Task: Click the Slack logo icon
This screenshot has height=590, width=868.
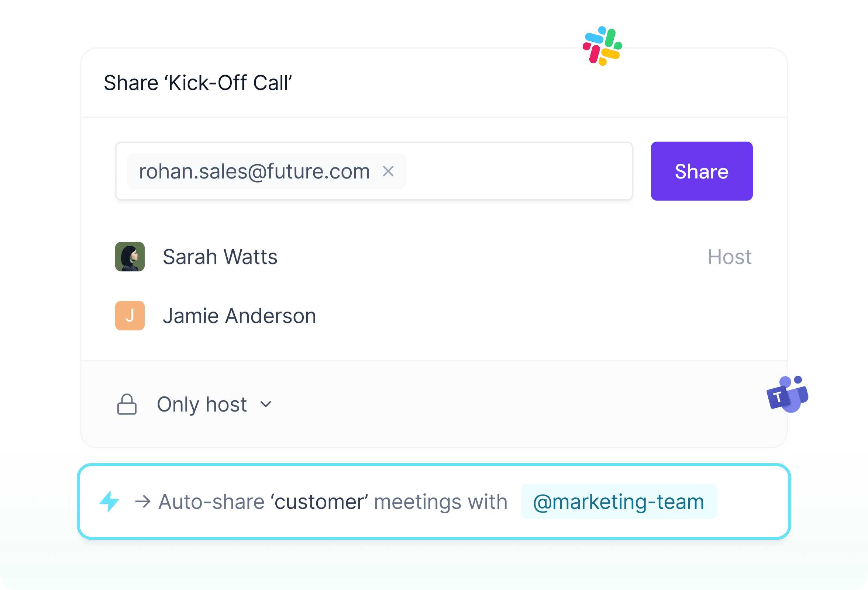Action: 602,46
